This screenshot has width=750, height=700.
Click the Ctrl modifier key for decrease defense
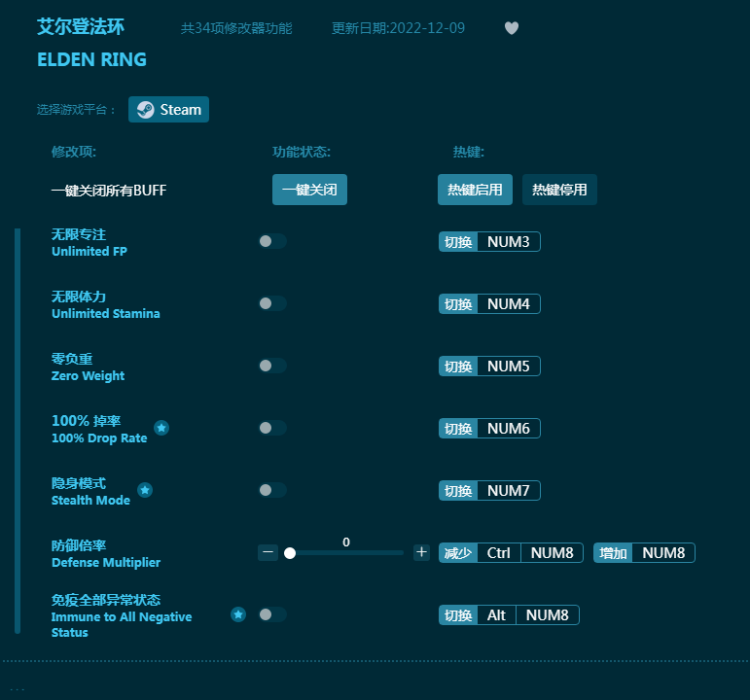(498, 553)
